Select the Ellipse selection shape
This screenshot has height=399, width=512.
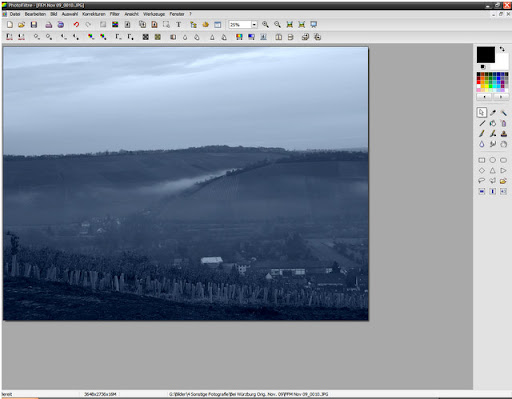[x=493, y=160]
